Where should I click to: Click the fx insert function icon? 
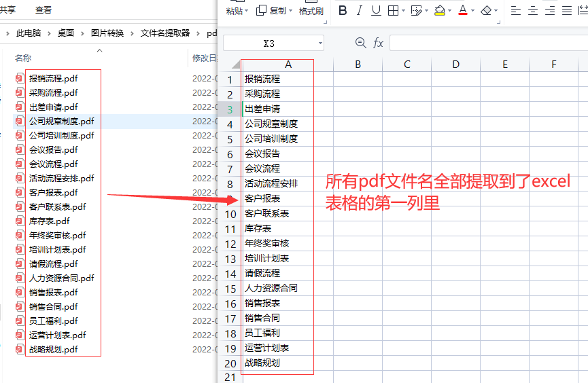coord(378,43)
